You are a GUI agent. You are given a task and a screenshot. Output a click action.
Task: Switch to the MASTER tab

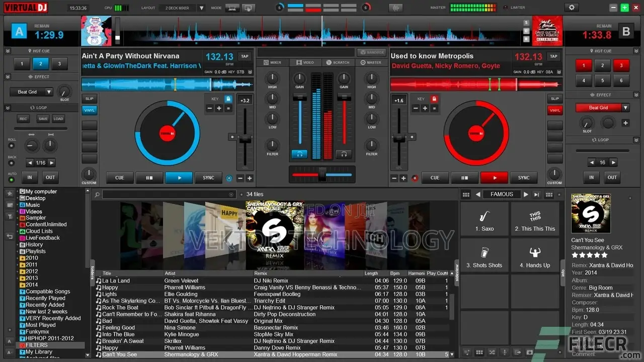(x=371, y=62)
